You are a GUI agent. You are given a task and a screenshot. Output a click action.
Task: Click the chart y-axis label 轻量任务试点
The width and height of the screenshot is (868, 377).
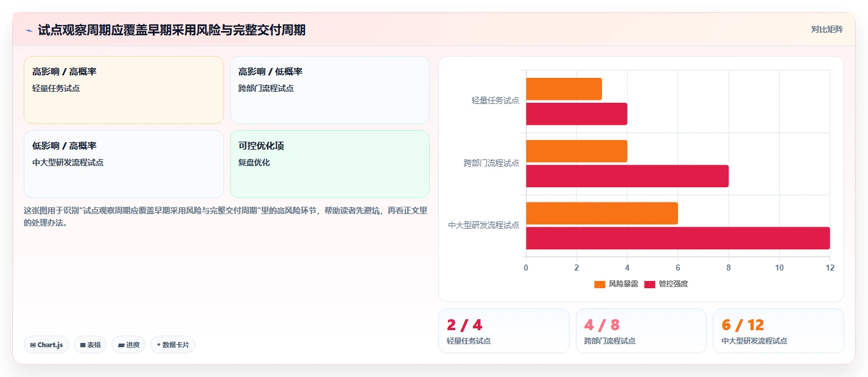click(495, 101)
